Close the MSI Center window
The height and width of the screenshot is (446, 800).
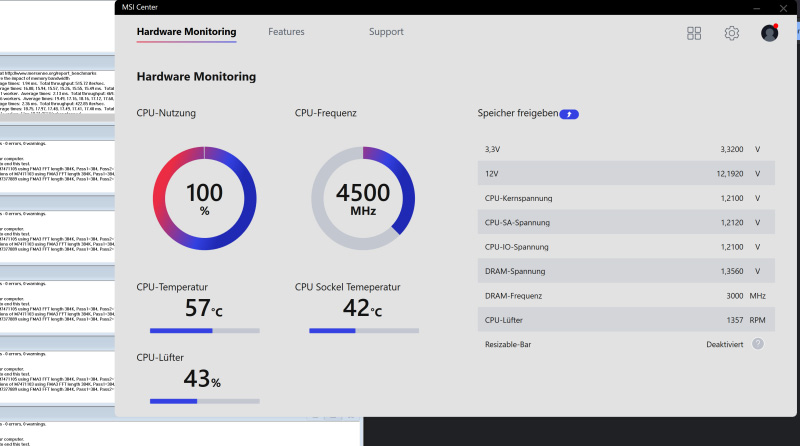[x=783, y=8]
